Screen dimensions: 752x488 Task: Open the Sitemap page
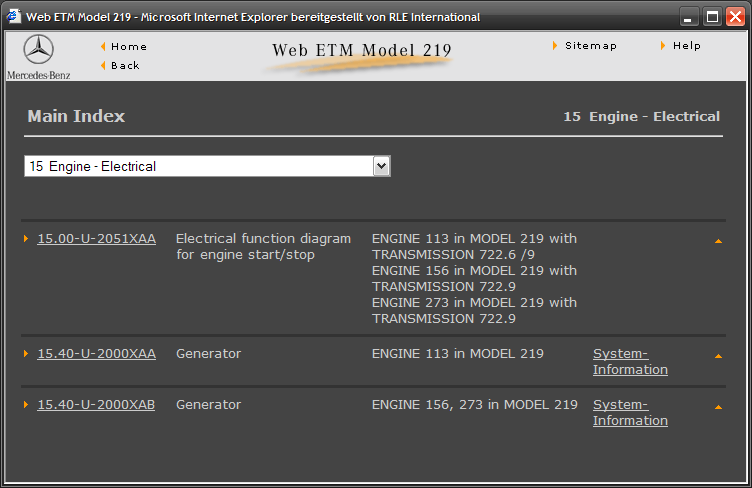[x=590, y=46]
